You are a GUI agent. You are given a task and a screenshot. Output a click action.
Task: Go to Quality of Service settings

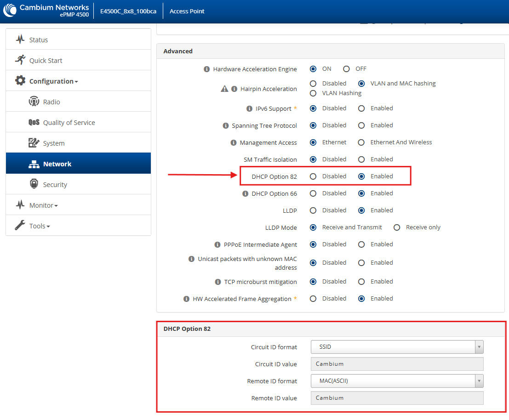pos(78,122)
